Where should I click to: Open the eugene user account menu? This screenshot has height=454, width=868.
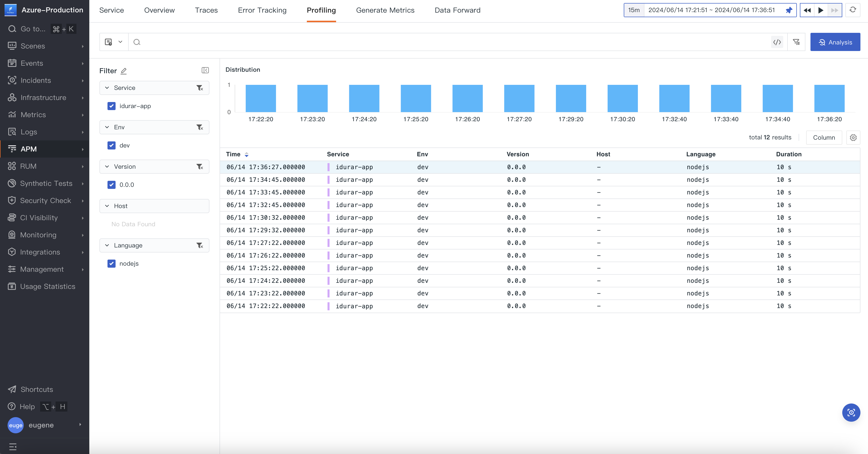point(44,425)
